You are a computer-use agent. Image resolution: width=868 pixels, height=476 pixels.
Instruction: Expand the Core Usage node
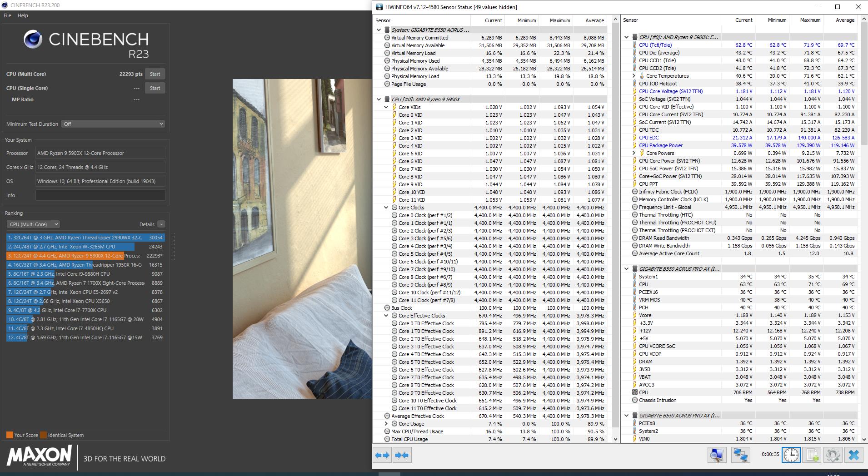(386, 424)
